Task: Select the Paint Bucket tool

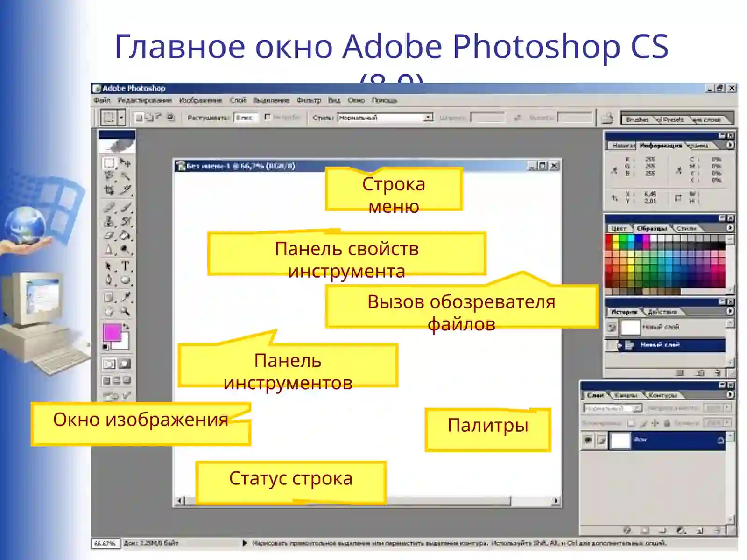Action: coord(125,235)
